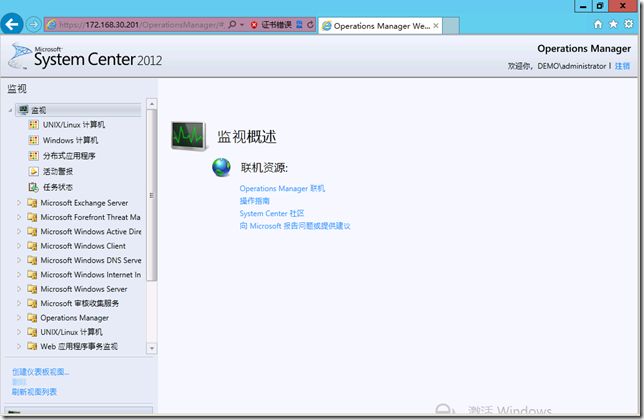Expand Microsoft Windows Internet In folder
The width and height of the screenshot is (644, 420).
(18, 274)
